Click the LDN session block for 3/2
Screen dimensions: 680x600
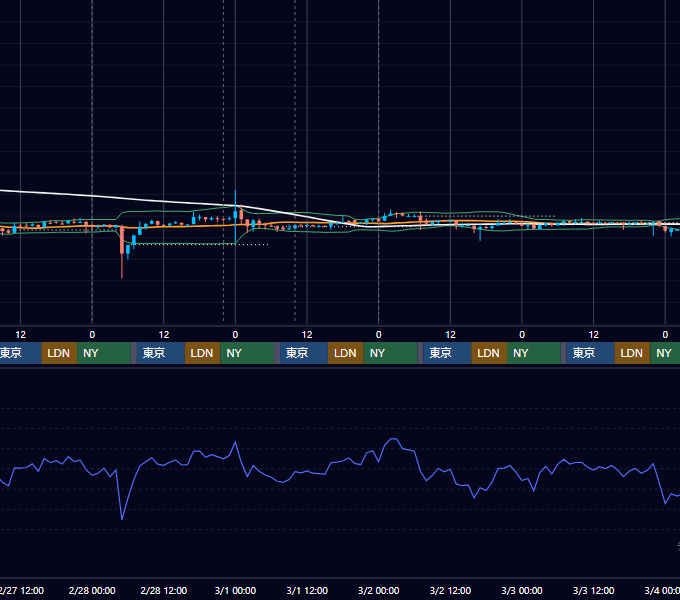click(x=489, y=353)
